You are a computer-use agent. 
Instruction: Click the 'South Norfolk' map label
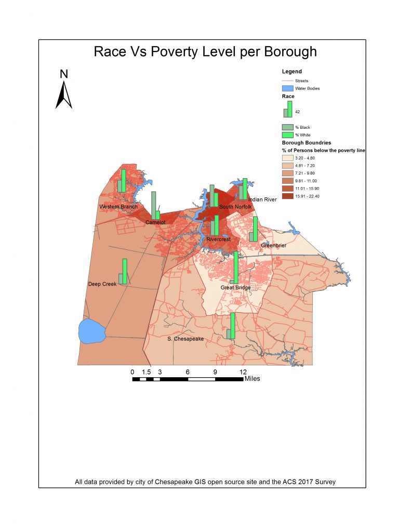(235, 207)
